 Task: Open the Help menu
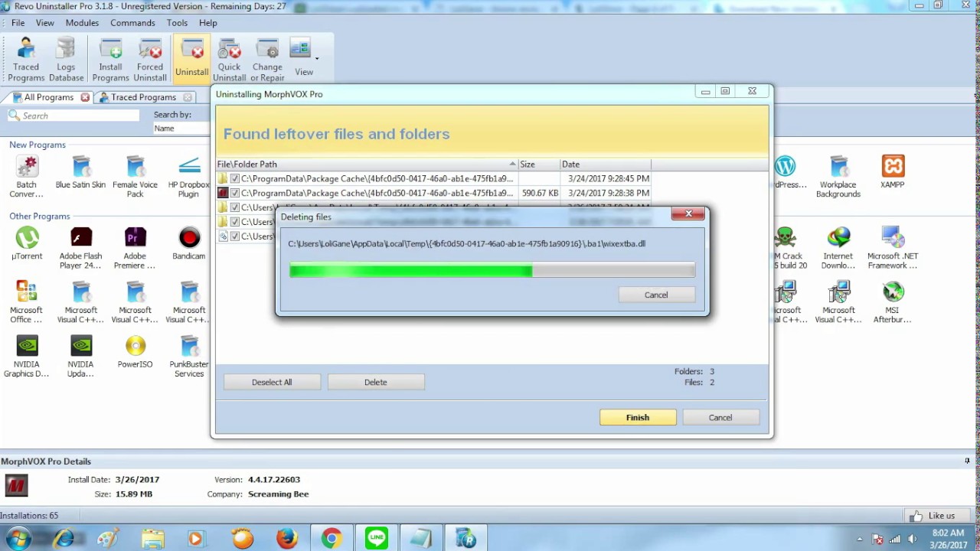click(x=208, y=23)
